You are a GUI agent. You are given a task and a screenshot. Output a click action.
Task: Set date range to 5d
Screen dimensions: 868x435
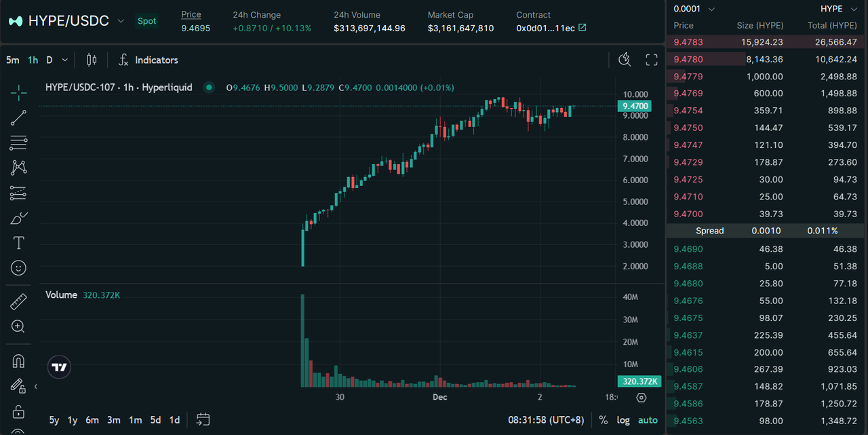[x=155, y=420]
